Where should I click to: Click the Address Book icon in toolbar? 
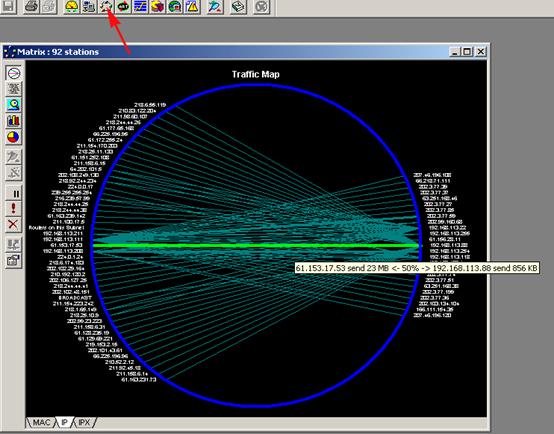point(238,6)
